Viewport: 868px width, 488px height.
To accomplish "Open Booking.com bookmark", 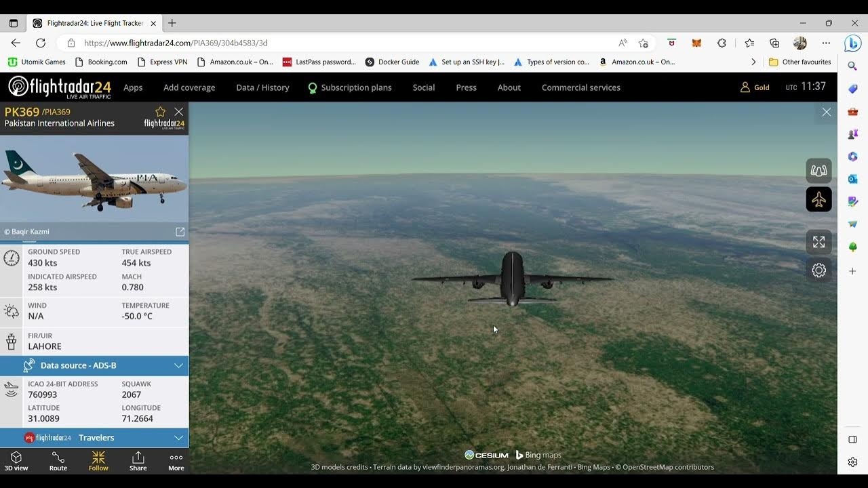I will pos(101,62).
